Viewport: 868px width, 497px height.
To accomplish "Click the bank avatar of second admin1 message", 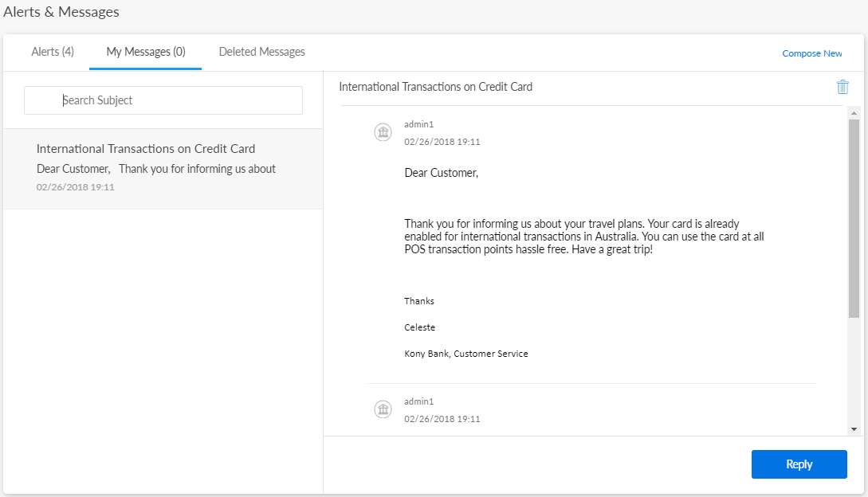I will point(383,409).
